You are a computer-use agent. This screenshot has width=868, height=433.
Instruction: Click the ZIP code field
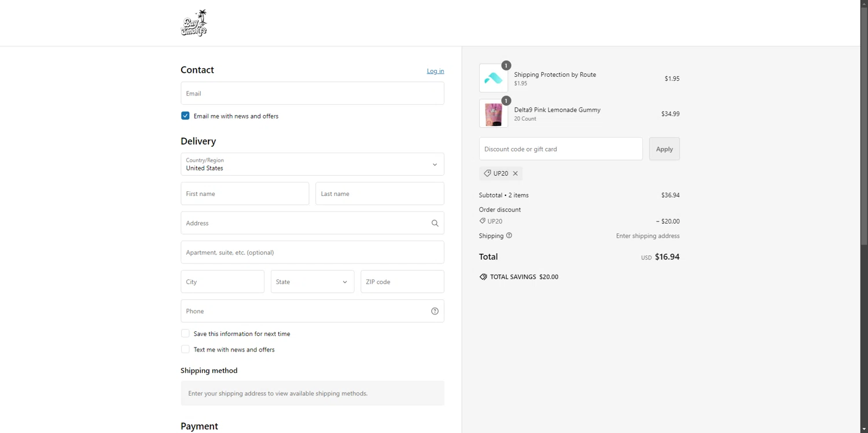click(x=402, y=282)
